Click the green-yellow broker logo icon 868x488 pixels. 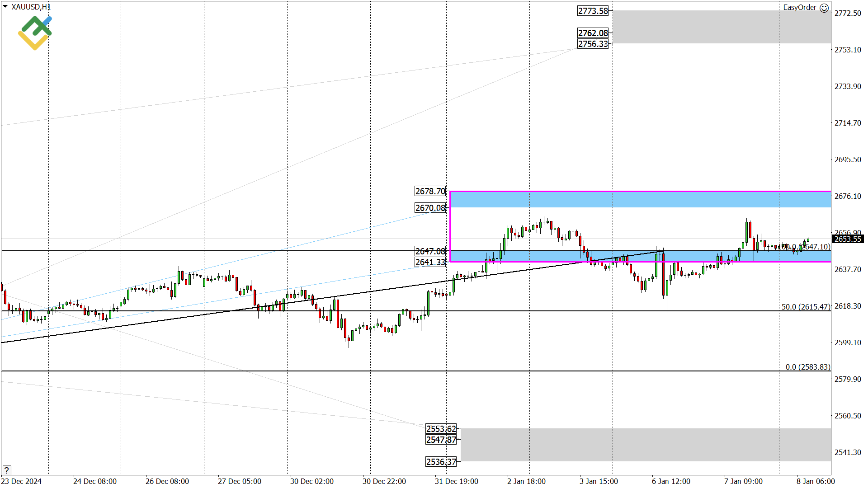click(x=35, y=33)
